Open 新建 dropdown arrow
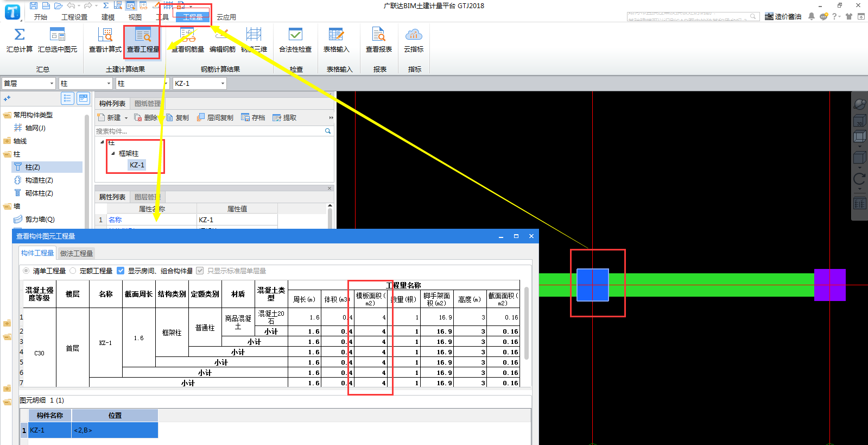The height and width of the screenshot is (445, 868). [x=126, y=118]
